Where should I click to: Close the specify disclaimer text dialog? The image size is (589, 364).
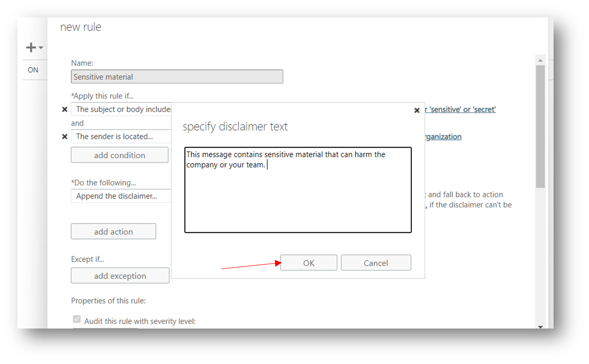tap(417, 110)
